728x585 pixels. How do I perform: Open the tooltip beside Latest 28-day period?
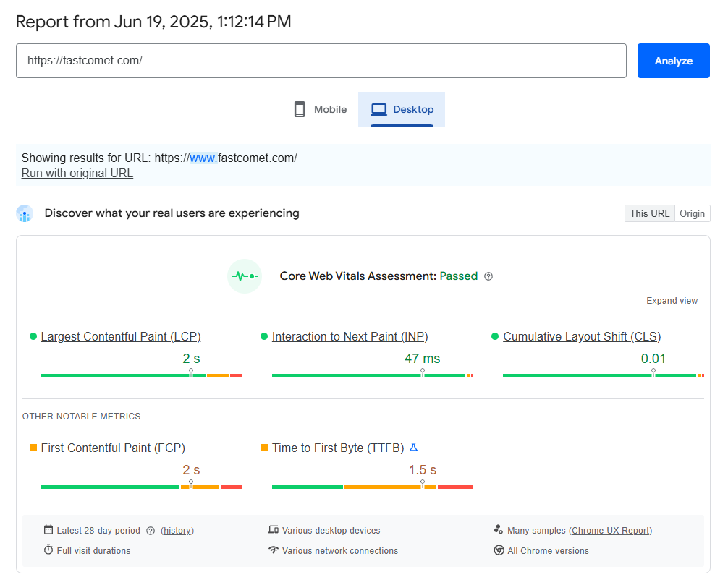151,530
